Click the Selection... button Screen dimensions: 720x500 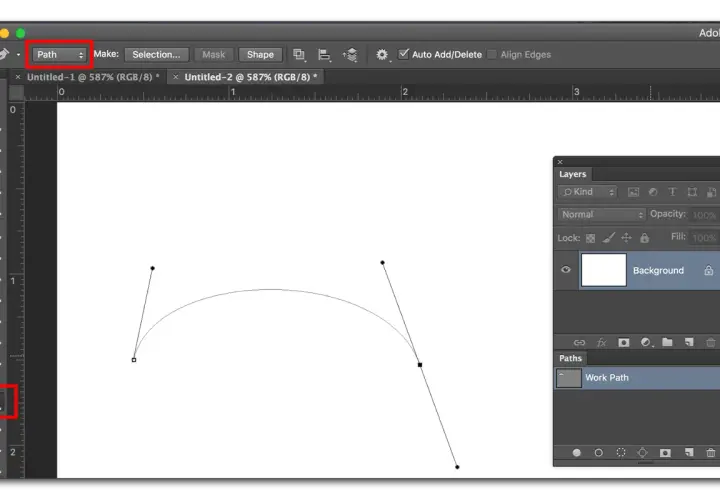pyautogui.click(x=156, y=55)
